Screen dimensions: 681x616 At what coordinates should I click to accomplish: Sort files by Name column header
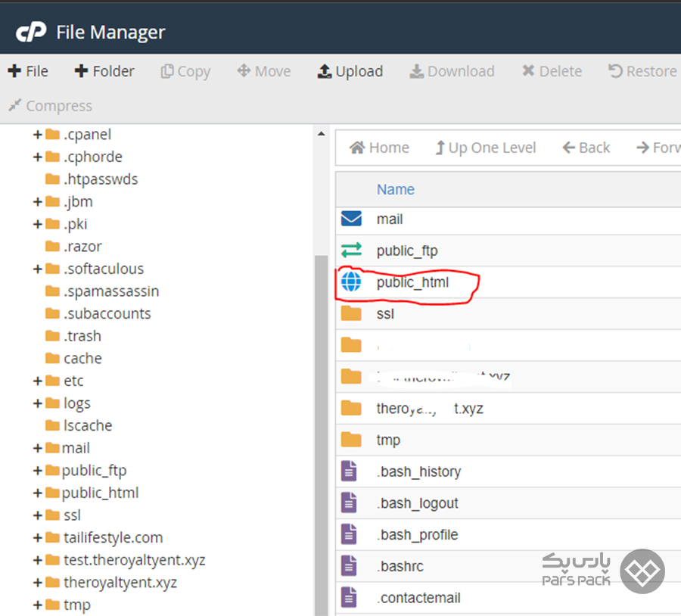(396, 189)
